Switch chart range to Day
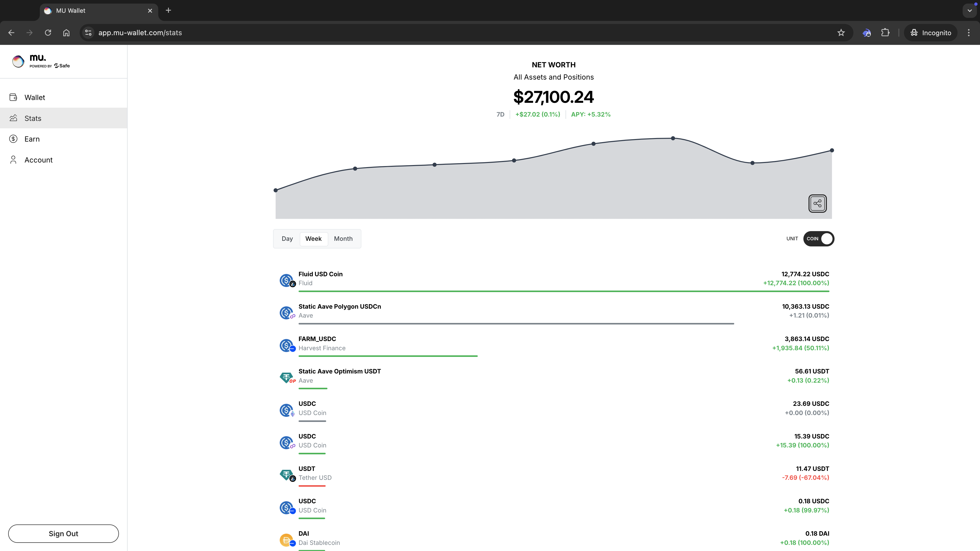 tap(287, 239)
